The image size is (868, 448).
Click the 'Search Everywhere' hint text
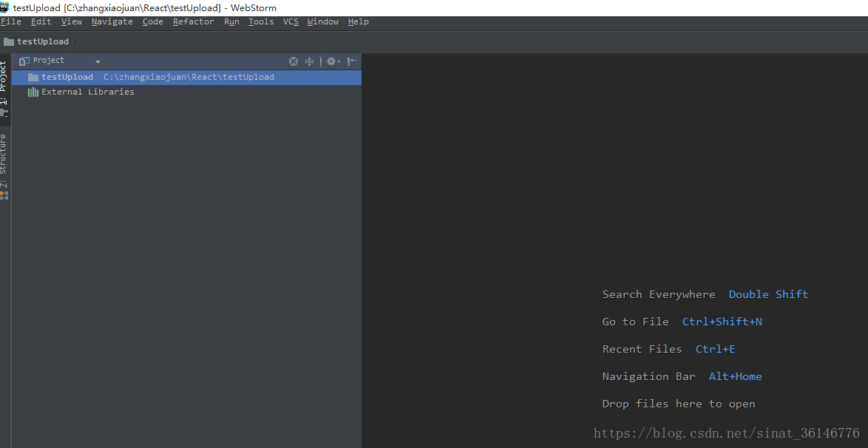(659, 294)
